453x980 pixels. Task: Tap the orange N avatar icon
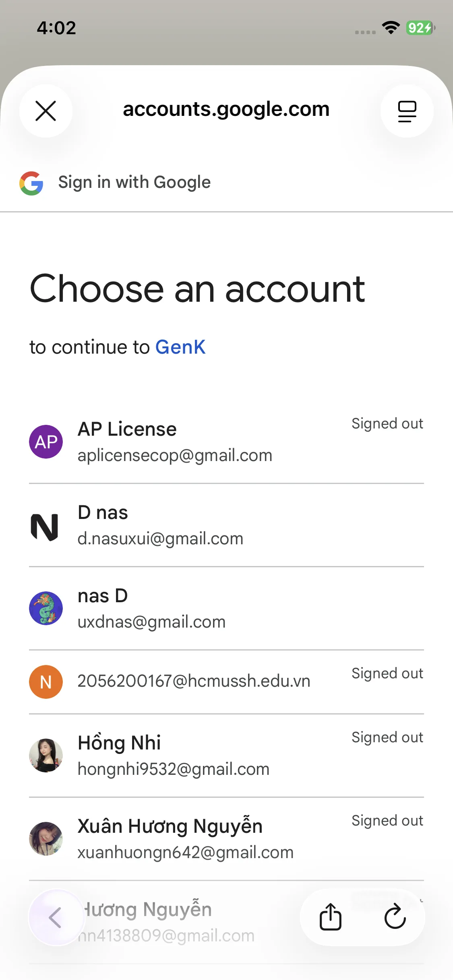(46, 682)
